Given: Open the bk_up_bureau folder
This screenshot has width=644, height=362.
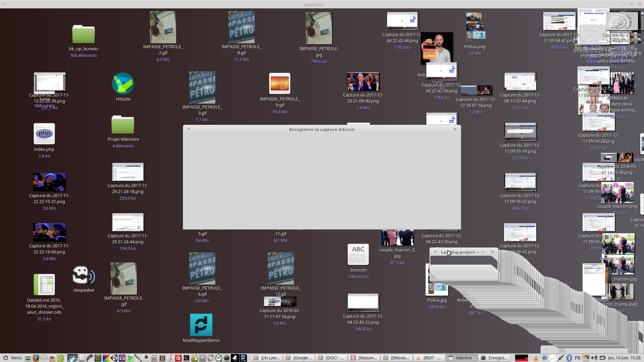Looking at the screenshot, I should pos(84,35).
